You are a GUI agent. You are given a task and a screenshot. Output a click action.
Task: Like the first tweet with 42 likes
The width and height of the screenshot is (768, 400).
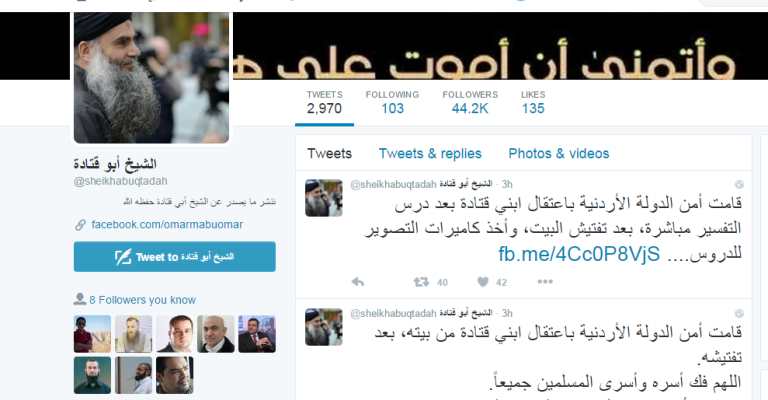click(483, 282)
